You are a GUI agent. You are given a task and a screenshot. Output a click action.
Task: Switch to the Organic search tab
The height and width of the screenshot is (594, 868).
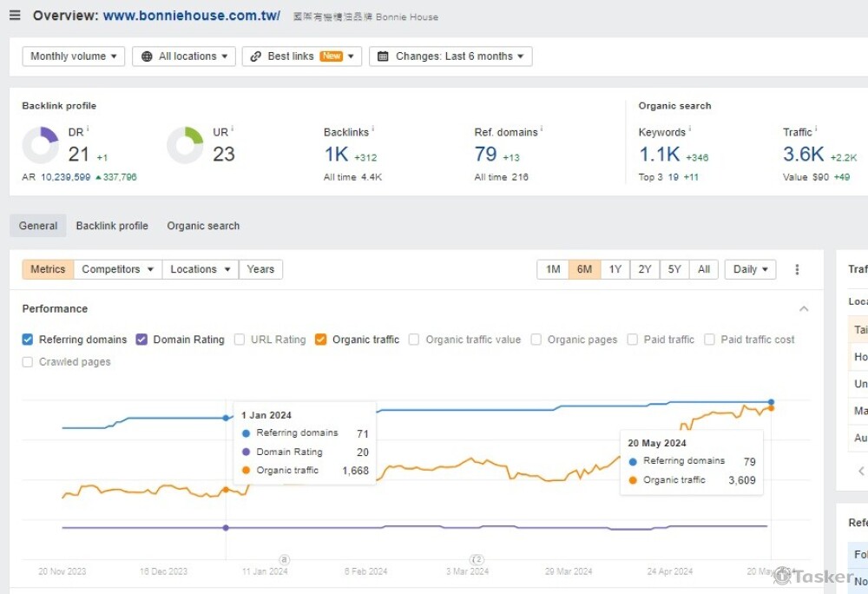pos(203,226)
